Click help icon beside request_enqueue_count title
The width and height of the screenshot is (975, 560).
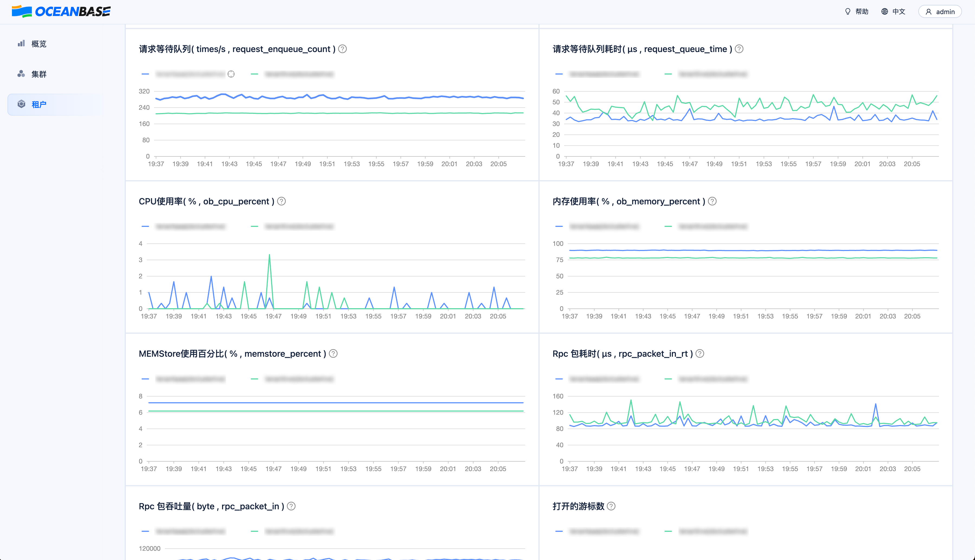click(342, 49)
